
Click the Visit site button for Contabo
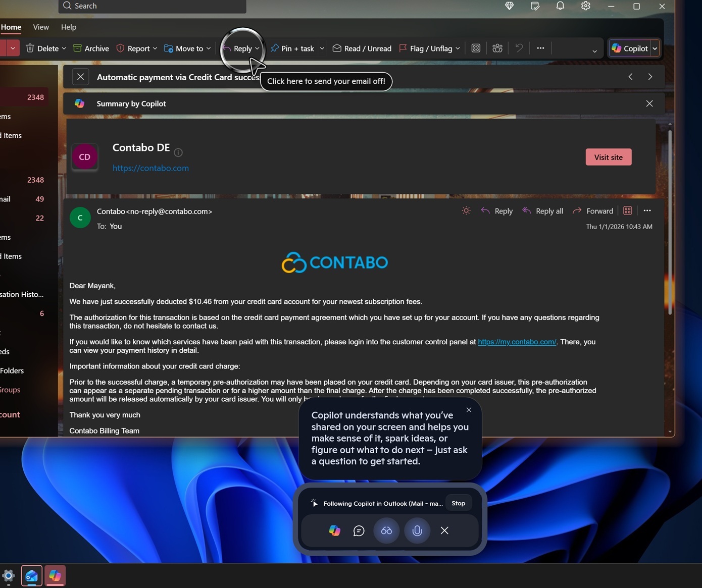pyautogui.click(x=608, y=157)
